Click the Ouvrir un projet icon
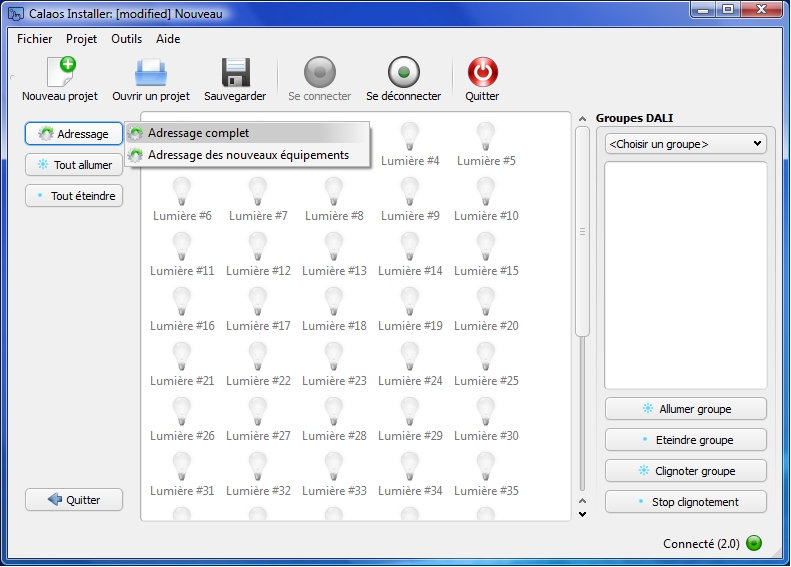 151,73
